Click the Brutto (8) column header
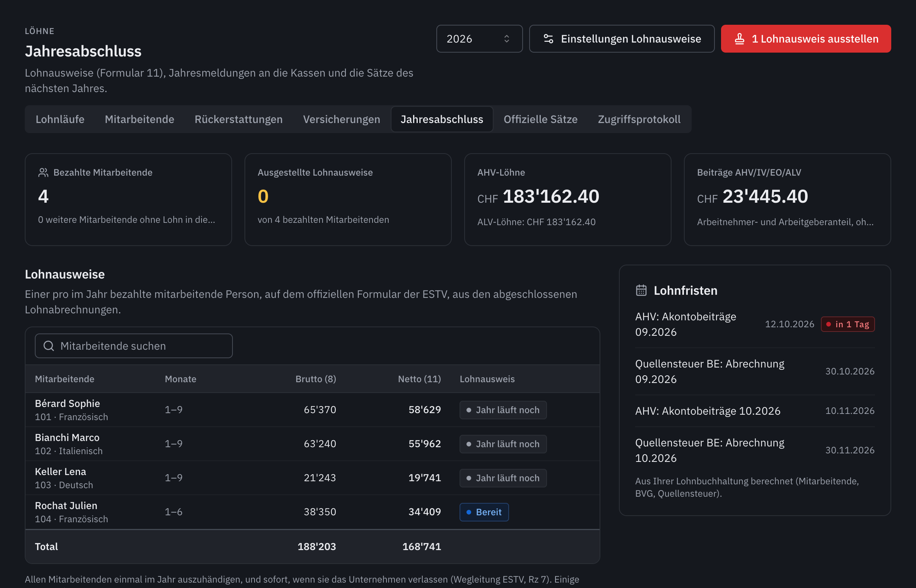Viewport: 916px width, 588px height. tap(316, 379)
